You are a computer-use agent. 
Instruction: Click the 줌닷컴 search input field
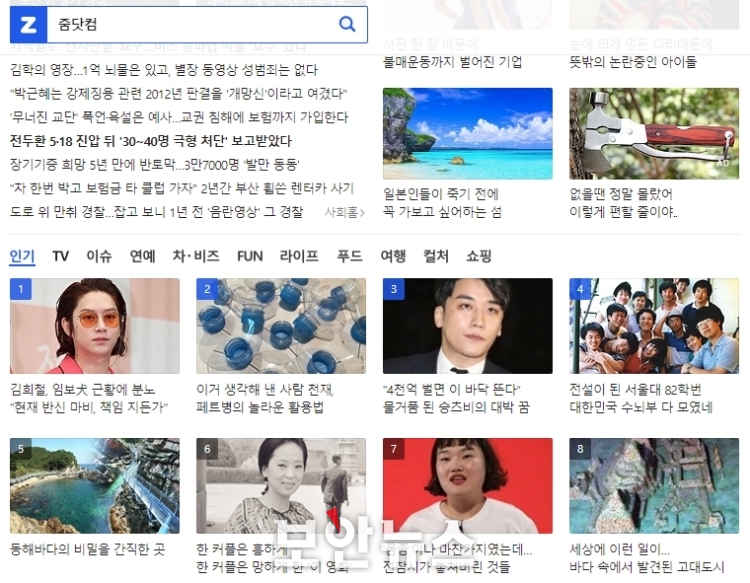click(x=191, y=25)
